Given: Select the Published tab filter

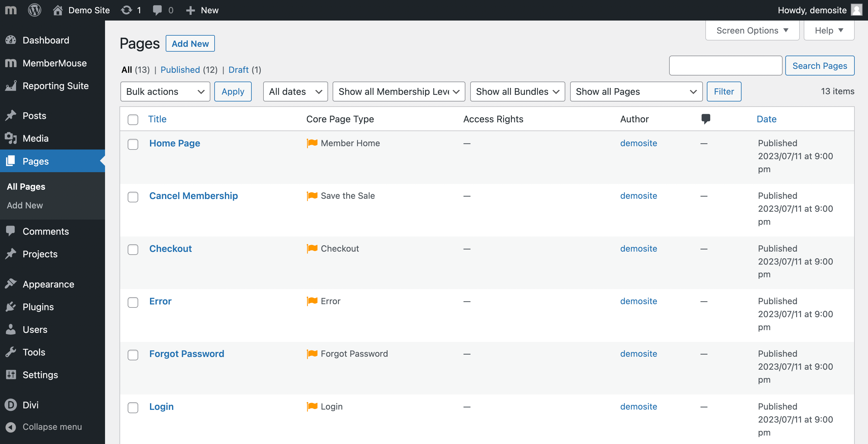Looking at the screenshot, I should 180,69.
